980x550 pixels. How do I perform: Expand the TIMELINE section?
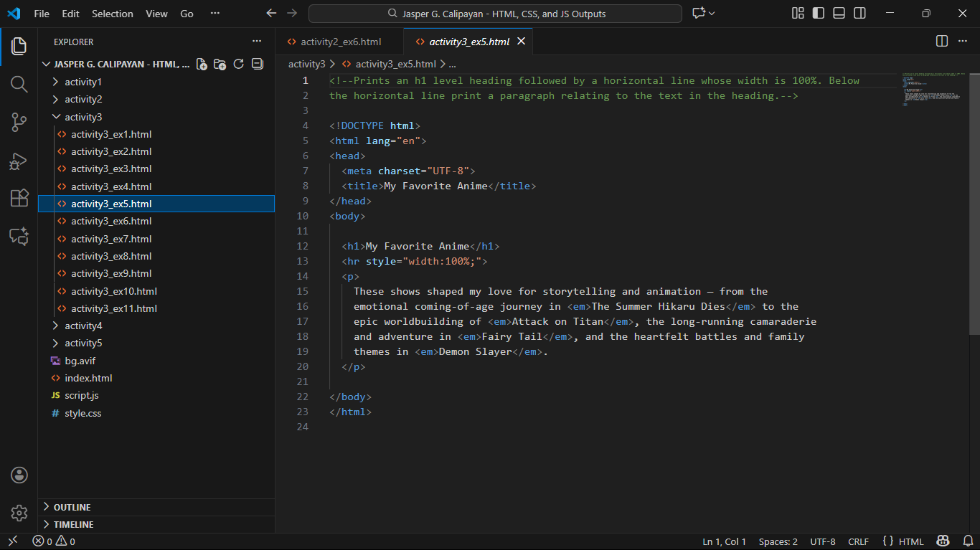pyautogui.click(x=73, y=524)
